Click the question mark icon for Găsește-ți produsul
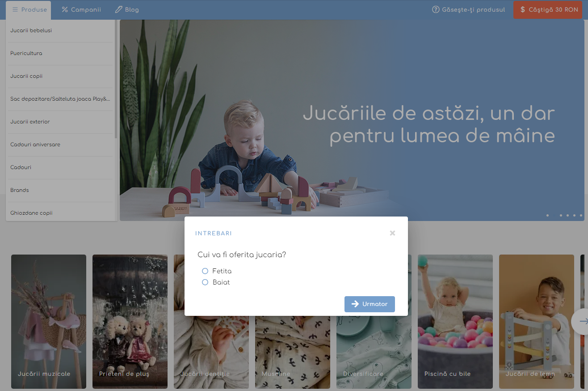 pos(436,9)
